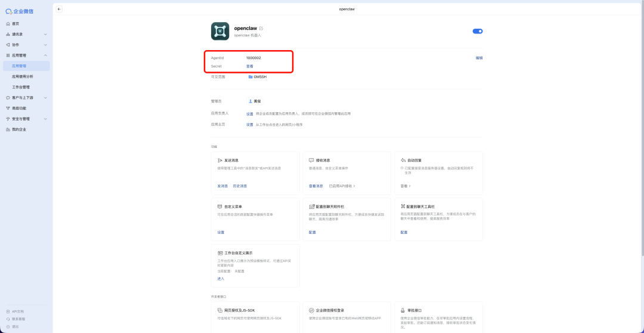Click the 工作台自定义展示 card icon
Viewport: 644px width, 333px height.
219,253
